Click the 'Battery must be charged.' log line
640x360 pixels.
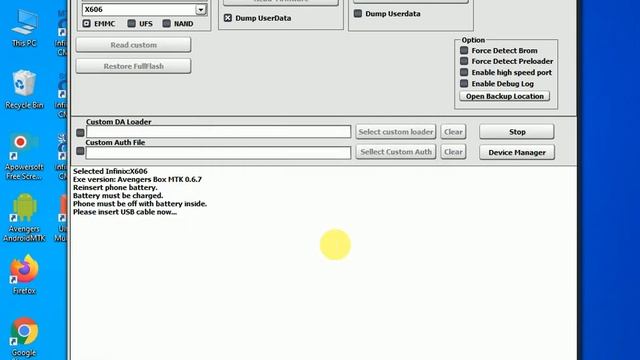pyautogui.click(x=118, y=196)
